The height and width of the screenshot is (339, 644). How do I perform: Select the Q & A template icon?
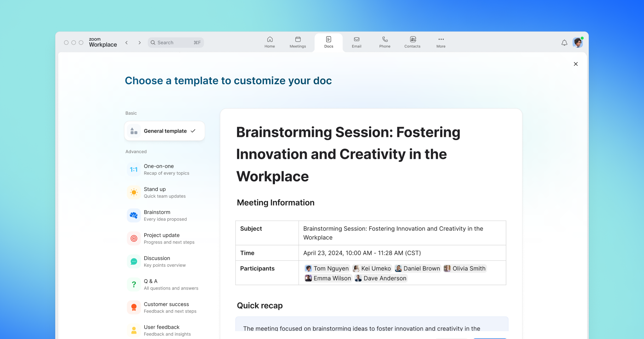(x=133, y=284)
